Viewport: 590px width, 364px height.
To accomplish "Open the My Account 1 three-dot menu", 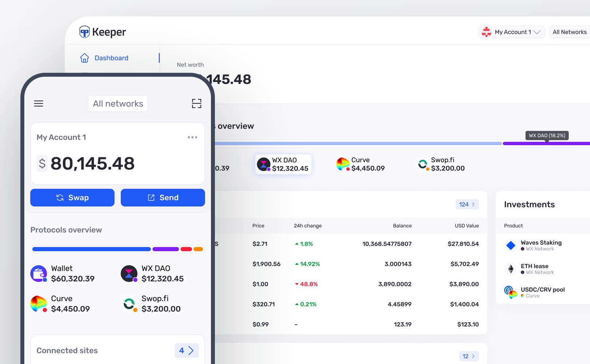I will [x=192, y=137].
